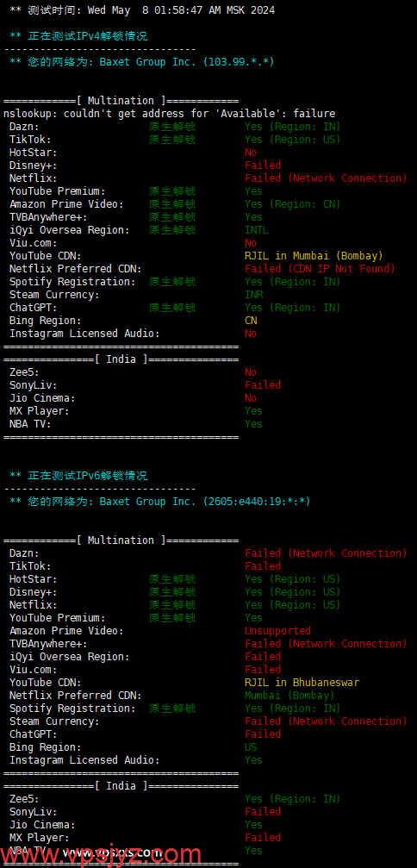Click the IPv4 network Baxet Group Inc. line
Screen dimensions: 417x868
point(142,62)
